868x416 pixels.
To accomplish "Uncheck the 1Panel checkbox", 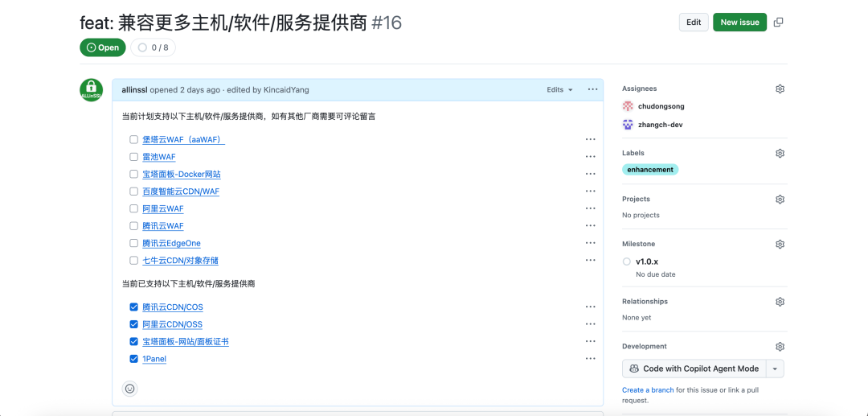I will point(134,358).
